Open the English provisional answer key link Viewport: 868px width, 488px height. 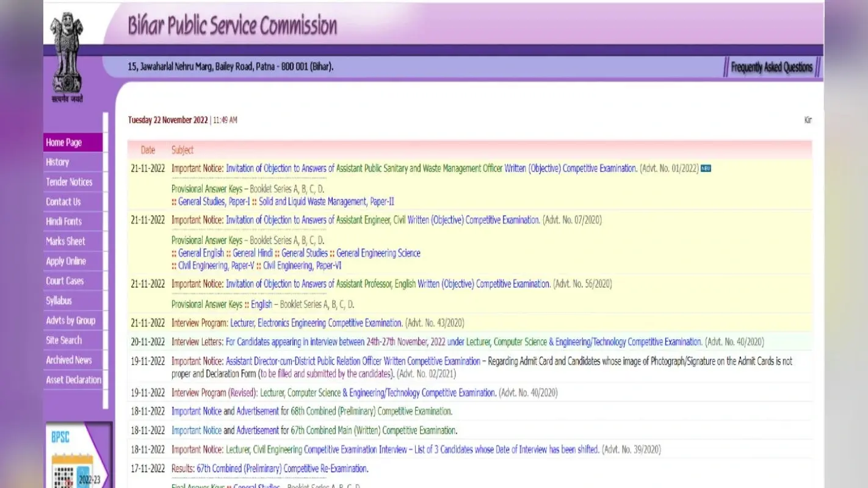262,304
